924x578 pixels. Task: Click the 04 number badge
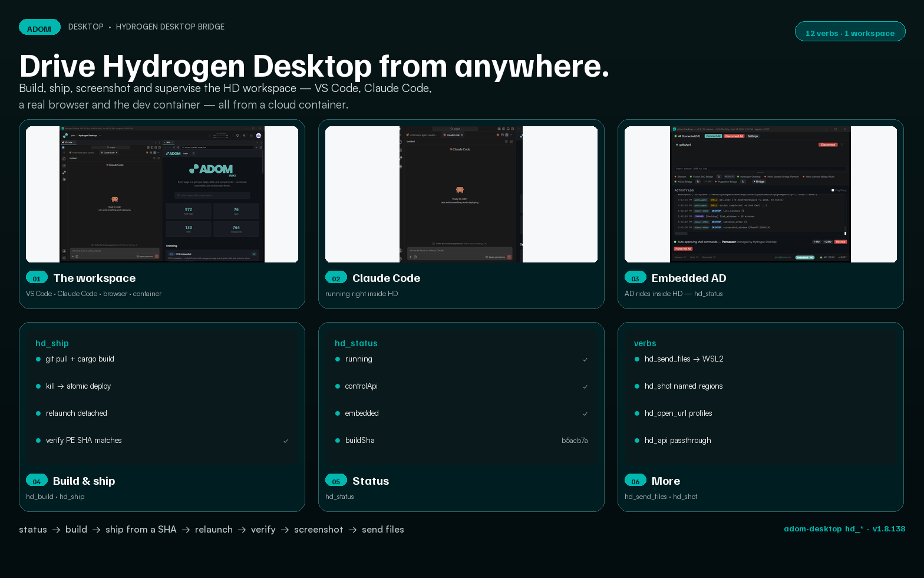[x=37, y=481]
